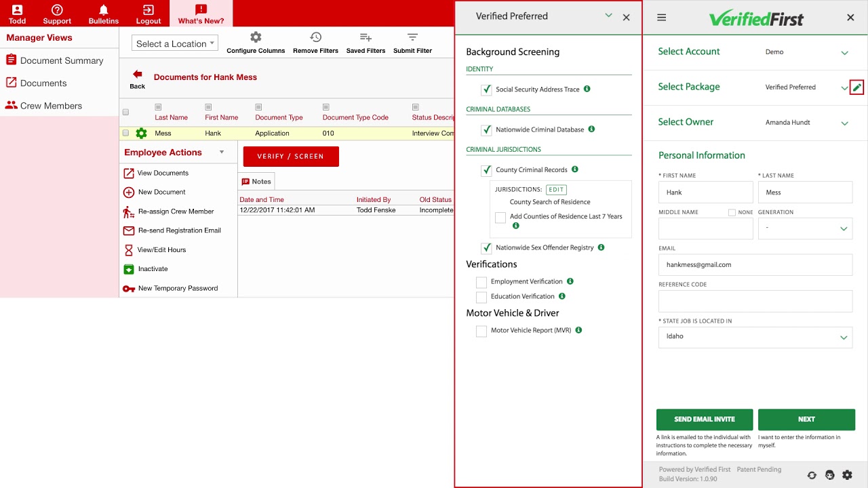Image resolution: width=868 pixels, height=488 pixels.
Task: Click the green NEXT button
Action: (x=806, y=420)
